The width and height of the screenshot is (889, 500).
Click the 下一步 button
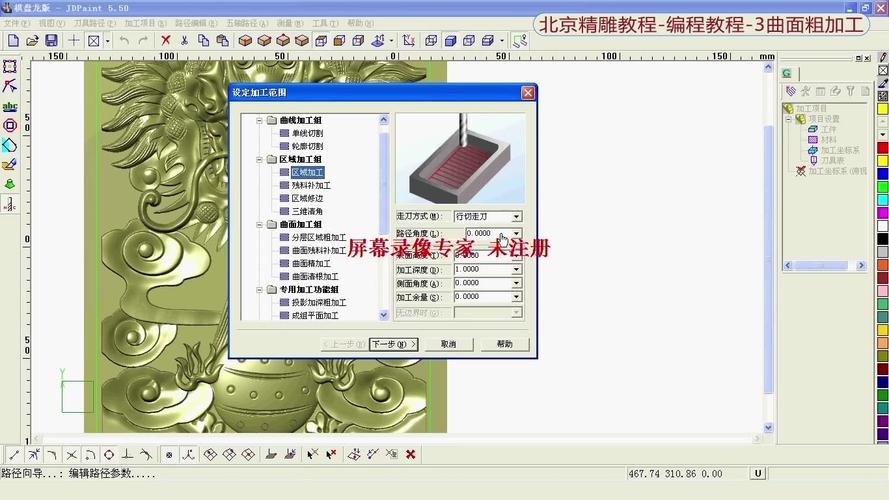393,344
